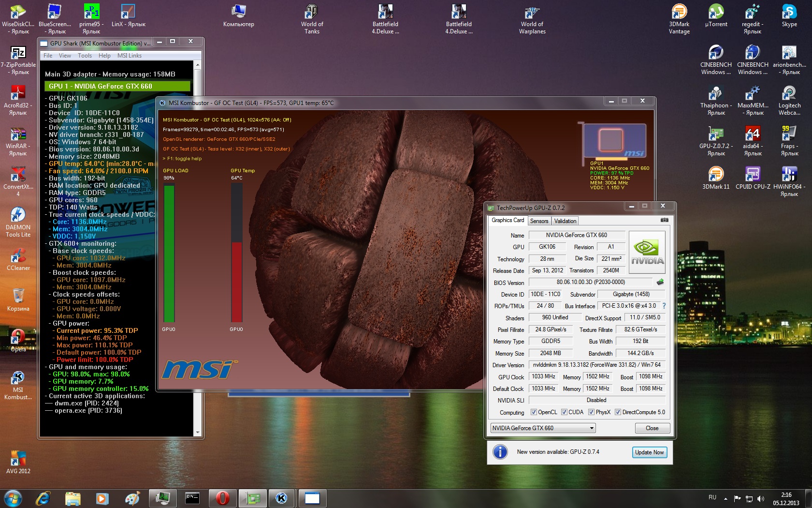Click Opera icon in the taskbar

tap(222, 498)
